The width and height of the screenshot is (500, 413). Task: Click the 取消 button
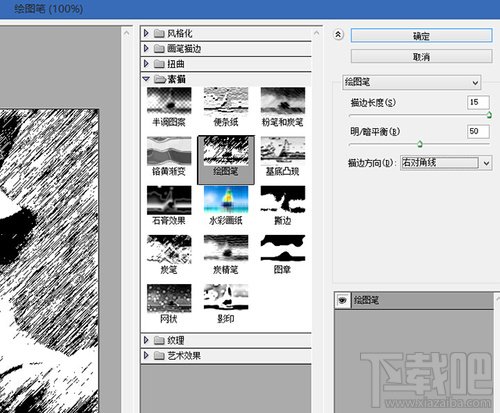421,56
